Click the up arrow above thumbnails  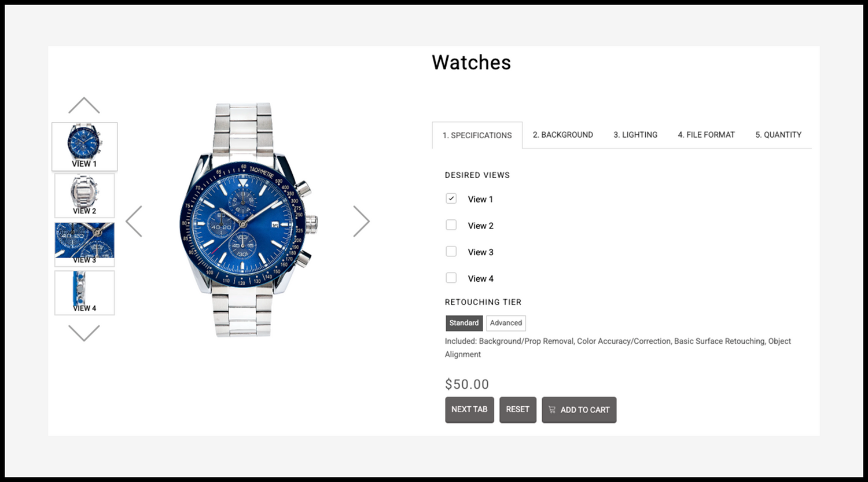tap(84, 105)
